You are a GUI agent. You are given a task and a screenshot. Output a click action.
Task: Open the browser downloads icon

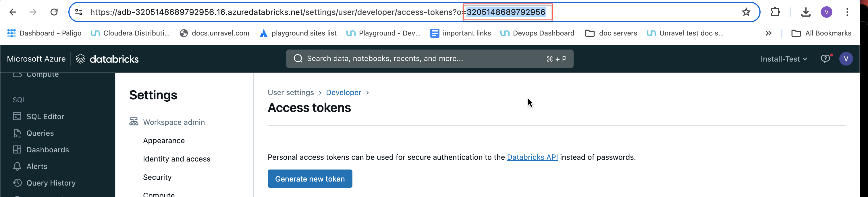click(x=806, y=12)
